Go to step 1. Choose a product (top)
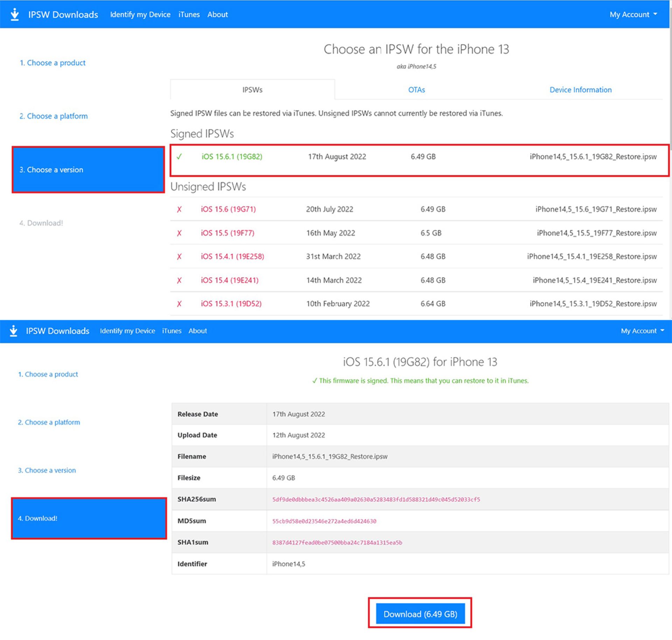Image resolution: width=672 pixels, height=640 pixels. [x=52, y=63]
